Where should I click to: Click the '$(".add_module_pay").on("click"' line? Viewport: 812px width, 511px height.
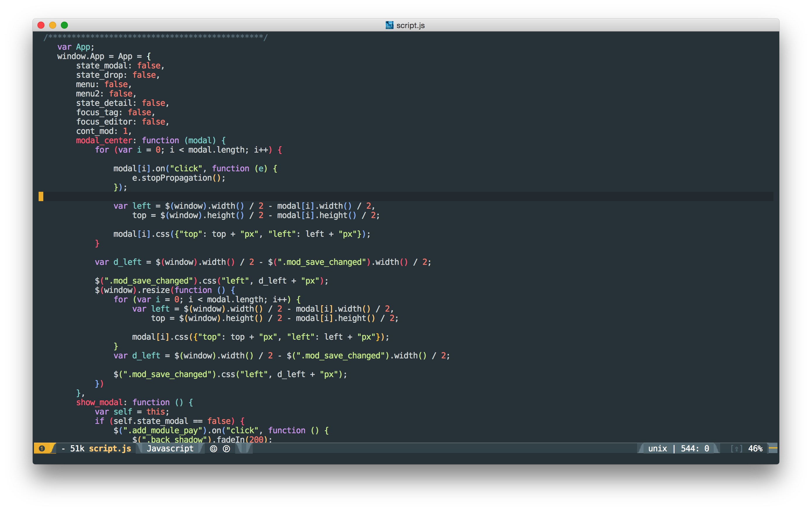click(x=221, y=430)
